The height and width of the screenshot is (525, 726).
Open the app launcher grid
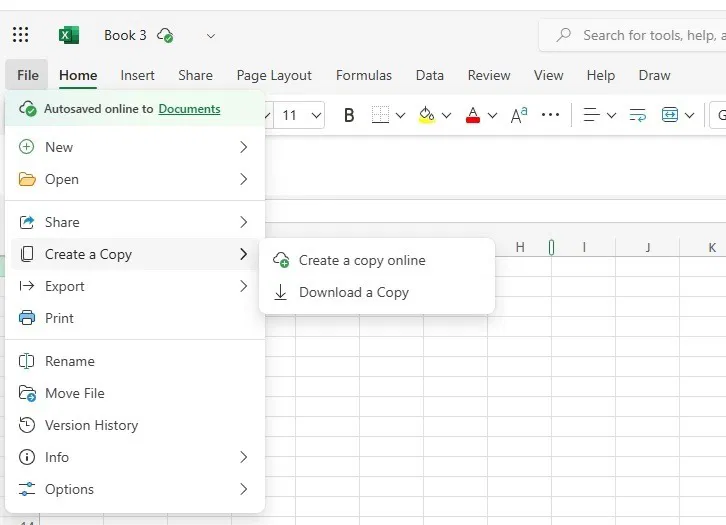(x=20, y=35)
